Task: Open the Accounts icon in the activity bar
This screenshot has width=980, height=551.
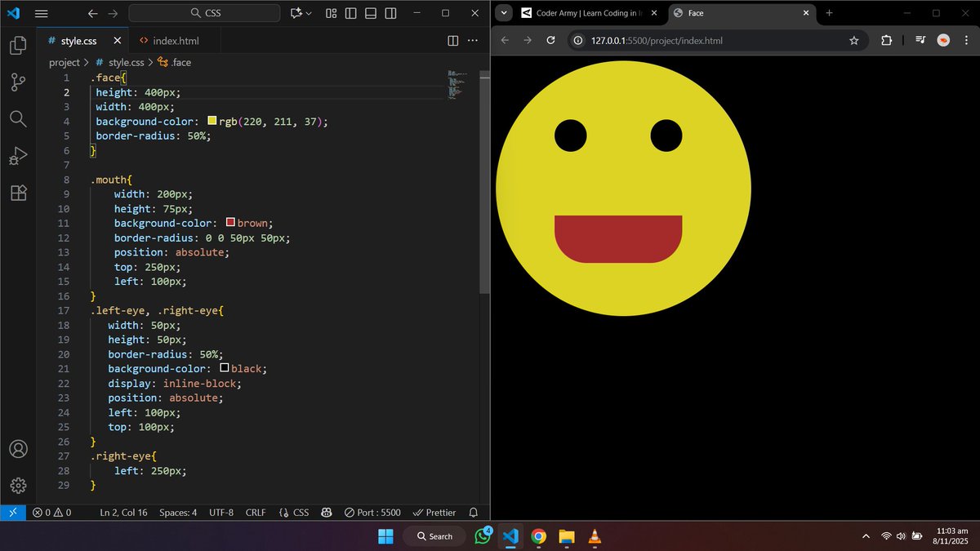Action: (x=17, y=448)
